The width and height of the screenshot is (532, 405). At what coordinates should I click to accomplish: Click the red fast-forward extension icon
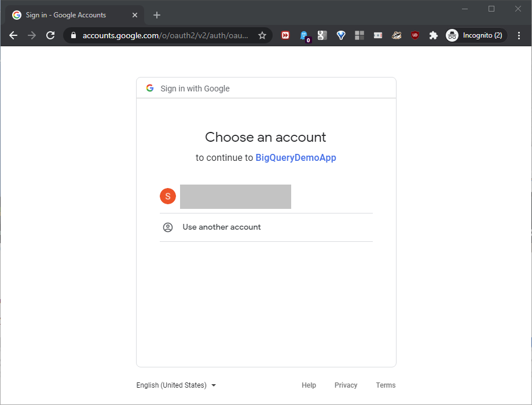pos(285,35)
